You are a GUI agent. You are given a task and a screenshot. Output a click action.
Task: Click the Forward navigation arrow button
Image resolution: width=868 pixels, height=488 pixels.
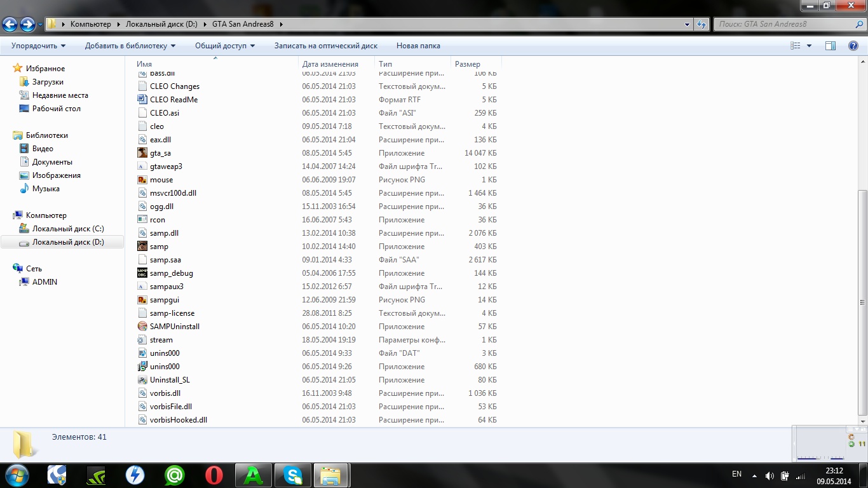27,25
